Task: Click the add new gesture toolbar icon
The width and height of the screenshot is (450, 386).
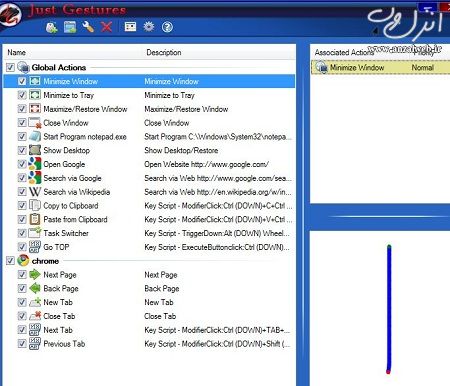Action: point(51,27)
